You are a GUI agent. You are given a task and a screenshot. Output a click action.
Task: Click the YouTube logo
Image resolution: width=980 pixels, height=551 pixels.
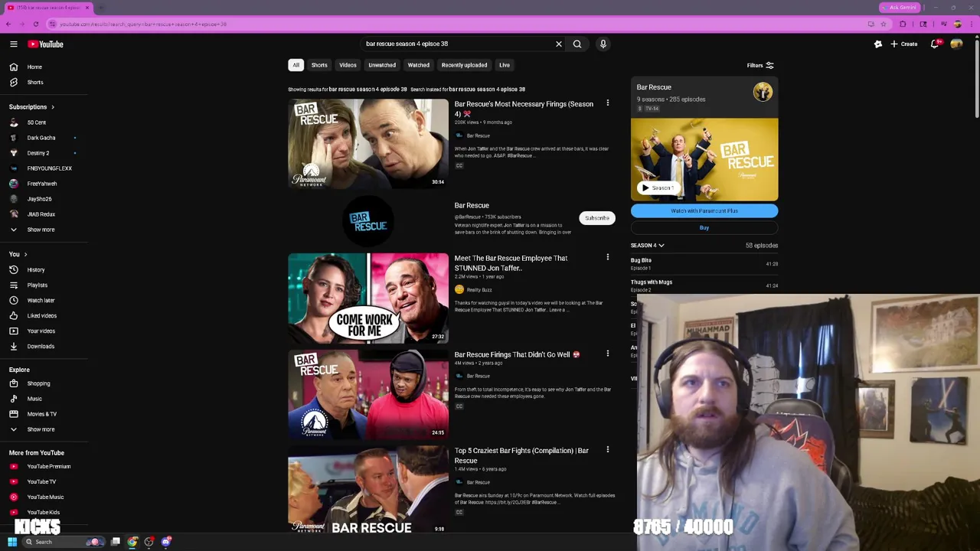[46, 44]
